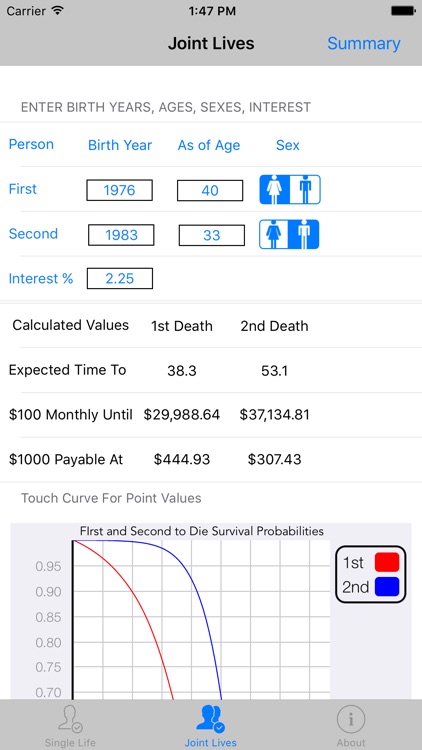The width and height of the screenshot is (422, 750).
Task: Tap the battery icon in status bar
Action: (403, 11)
